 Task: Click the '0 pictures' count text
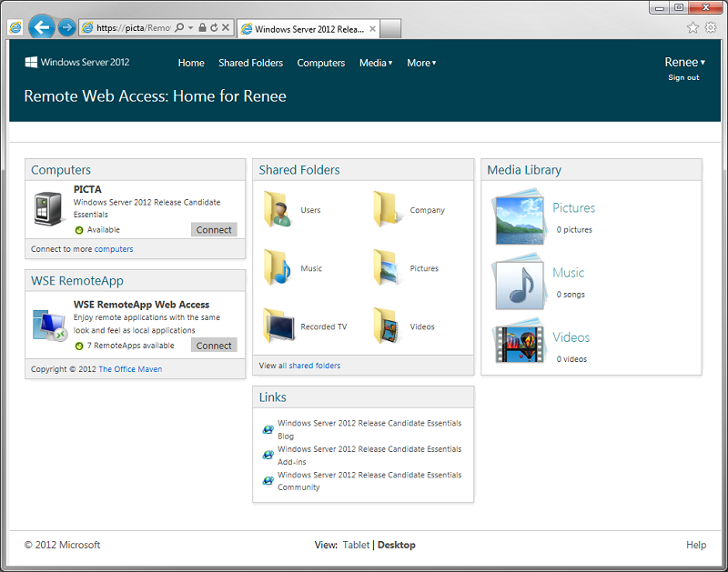(x=574, y=230)
